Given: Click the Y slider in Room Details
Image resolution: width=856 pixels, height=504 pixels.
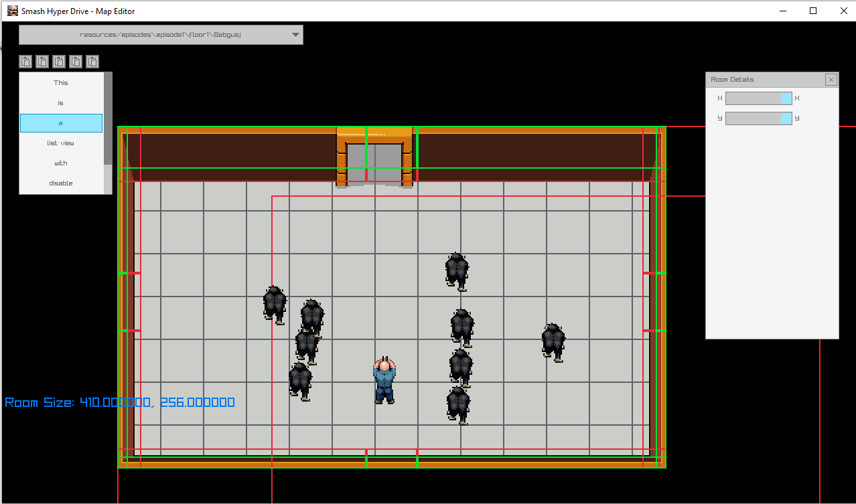Looking at the screenshot, I should point(759,118).
